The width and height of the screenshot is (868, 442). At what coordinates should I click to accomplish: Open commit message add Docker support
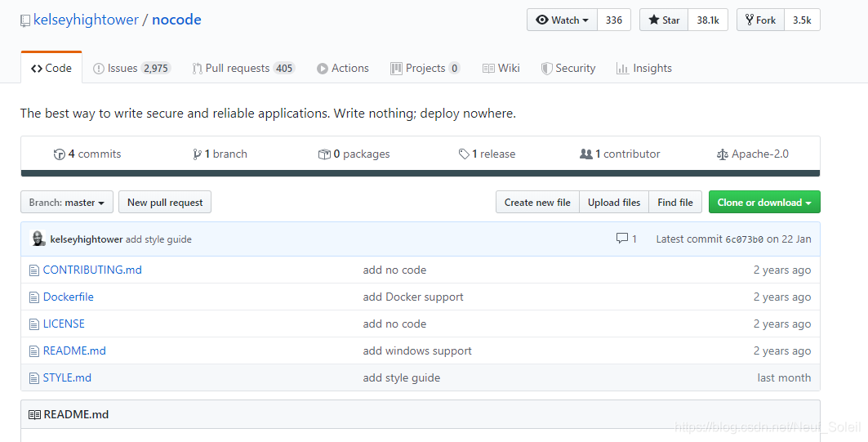[413, 297]
